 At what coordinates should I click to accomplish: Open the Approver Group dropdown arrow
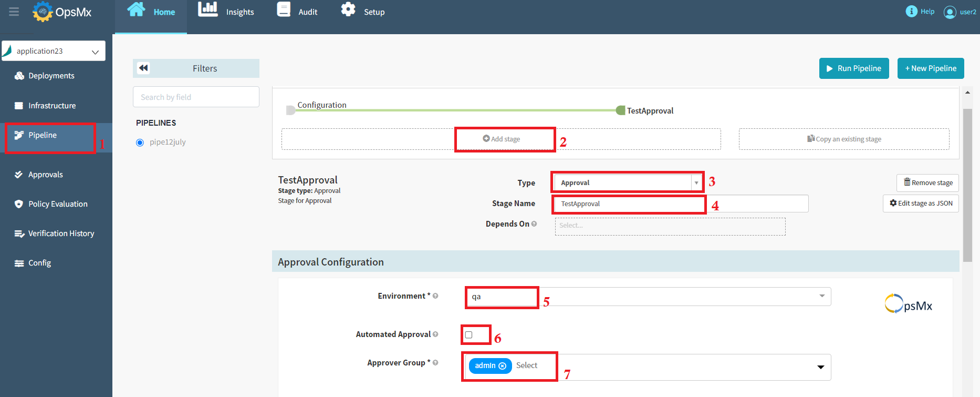click(820, 367)
